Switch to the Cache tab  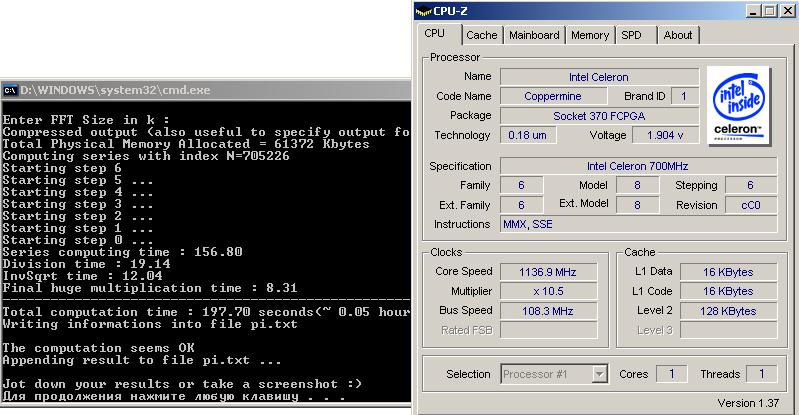click(x=482, y=35)
